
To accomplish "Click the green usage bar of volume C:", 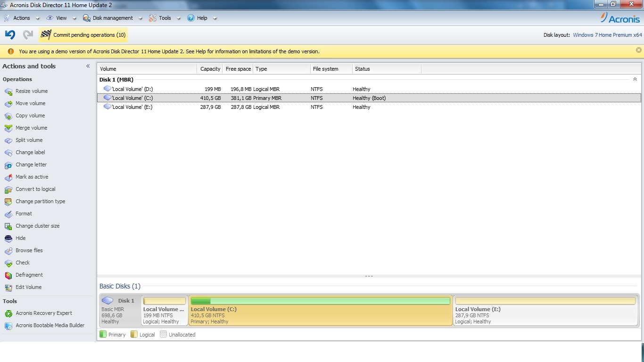I will pyautogui.click(x=321, y=301).
